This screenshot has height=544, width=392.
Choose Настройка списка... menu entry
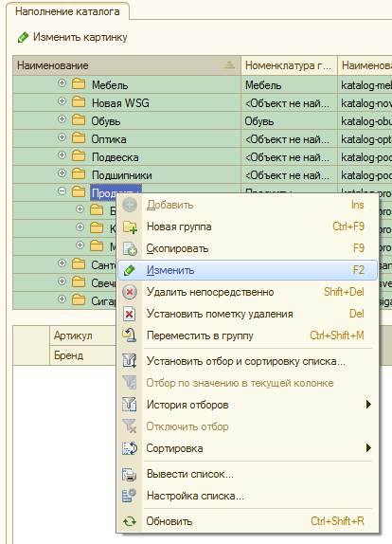point(247,496)
